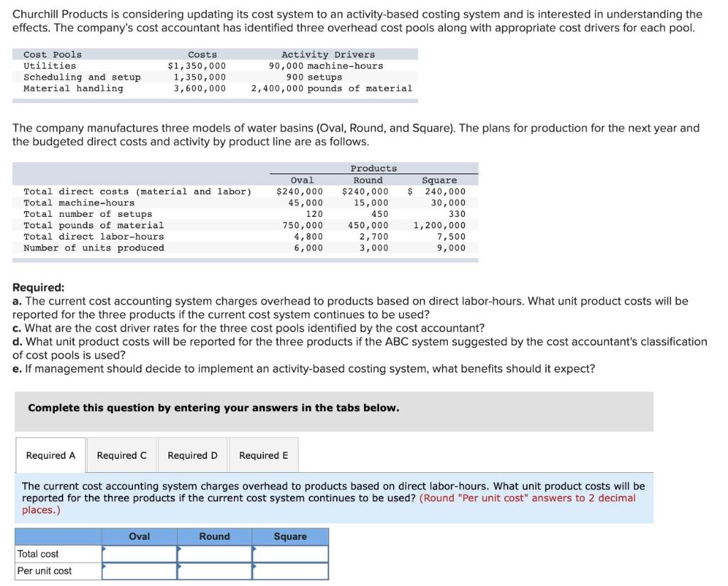728x586 pixels.
Task: Click Square pounds of material 1,200,000
Action: (439, 225)
